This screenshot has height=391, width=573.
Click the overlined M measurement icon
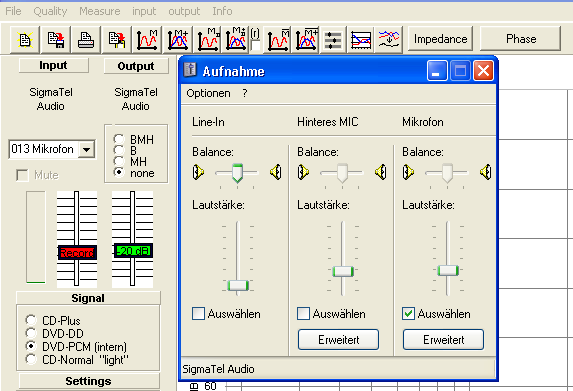278,39
